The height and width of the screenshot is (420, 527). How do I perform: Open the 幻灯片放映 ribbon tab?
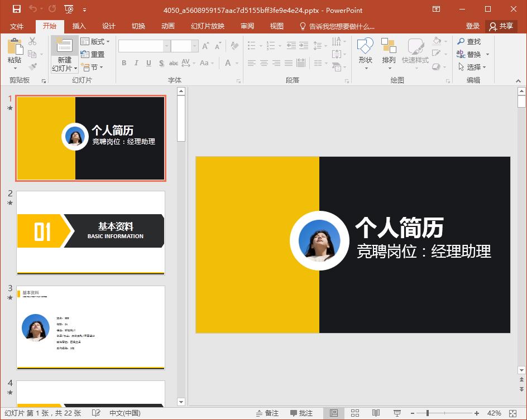point(207,26)
